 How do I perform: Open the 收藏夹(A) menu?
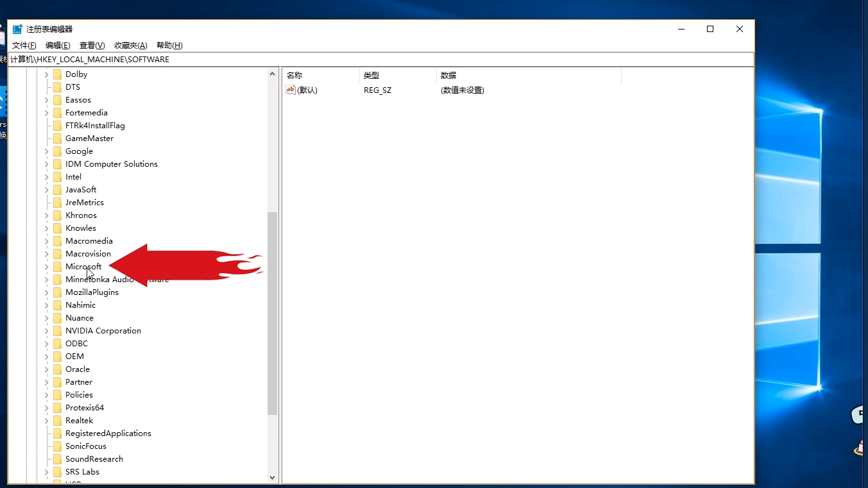(131, 46)
